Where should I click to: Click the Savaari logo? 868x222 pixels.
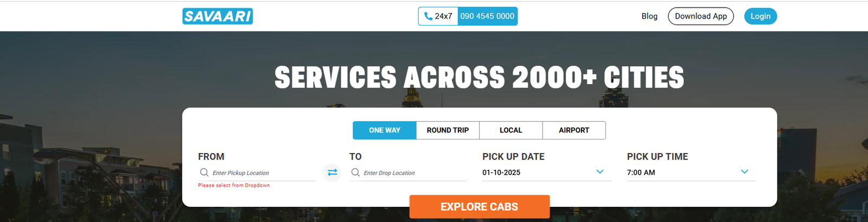coord(218,16)
